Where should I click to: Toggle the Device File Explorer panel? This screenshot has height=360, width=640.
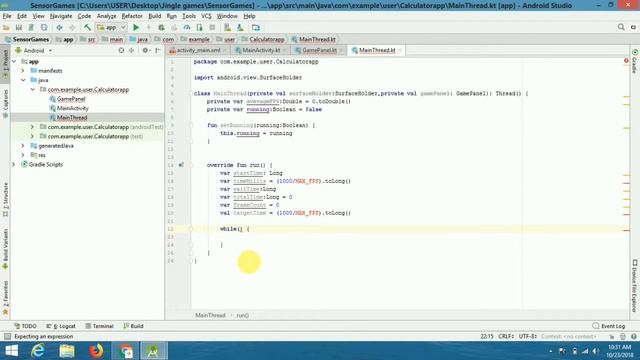tap(635, 286)
